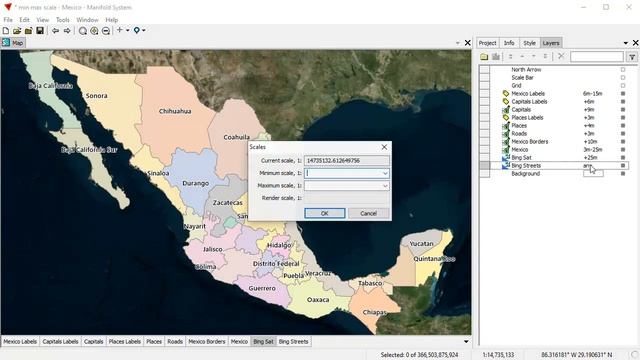Open the Maximum scale dropdown arrow
Viewport: 640px width, 360px height.
point(384,186)
